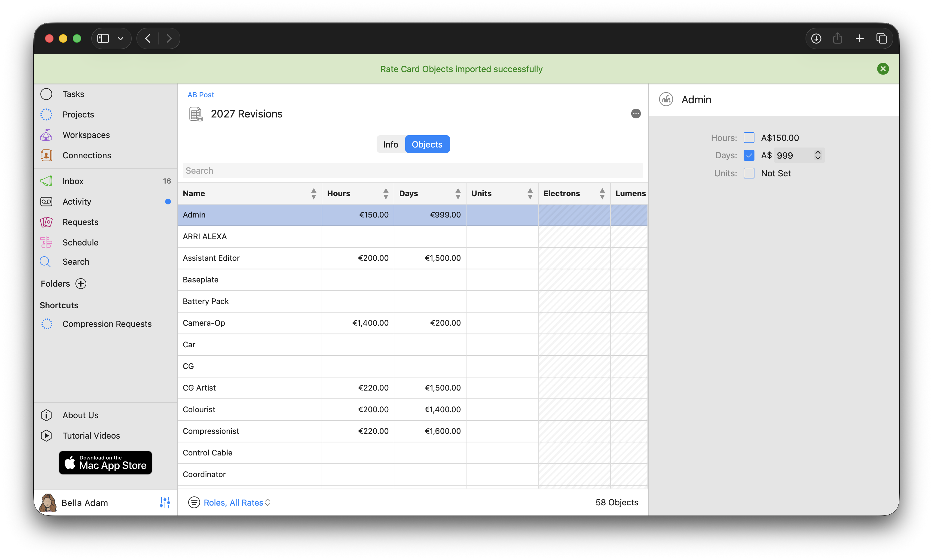Open Tutorial Videos play icon

46,435
